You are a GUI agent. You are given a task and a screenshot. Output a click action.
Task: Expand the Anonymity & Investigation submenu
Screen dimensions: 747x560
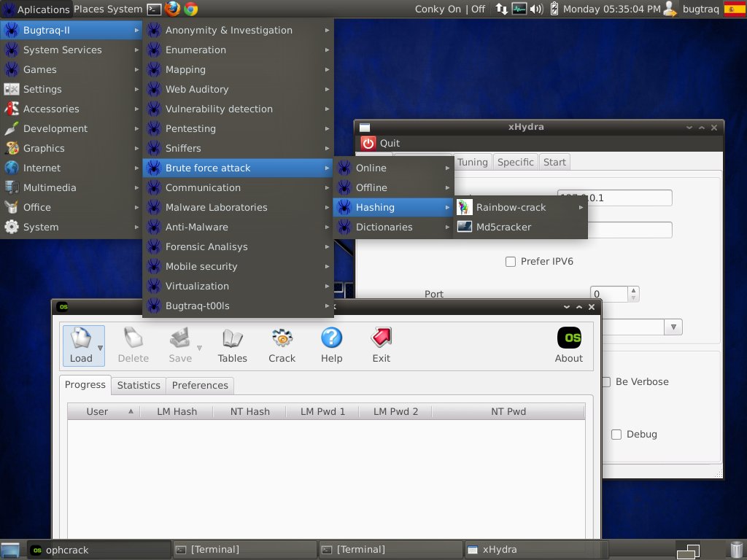[238, 30]
